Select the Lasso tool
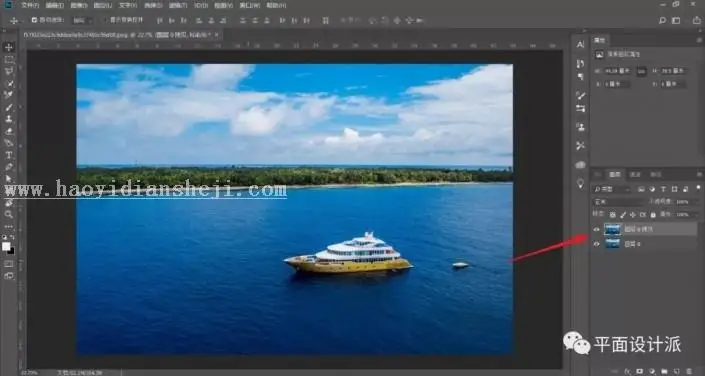Viewport: 705px width, 376px height. click(x=9, y=71)
